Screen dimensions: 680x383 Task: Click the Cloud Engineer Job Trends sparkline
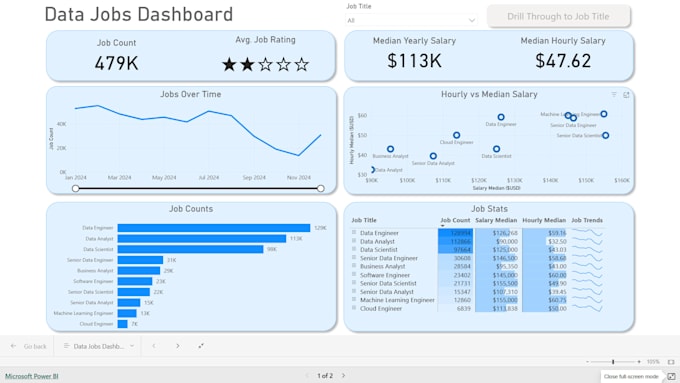[x=587, y=308]
